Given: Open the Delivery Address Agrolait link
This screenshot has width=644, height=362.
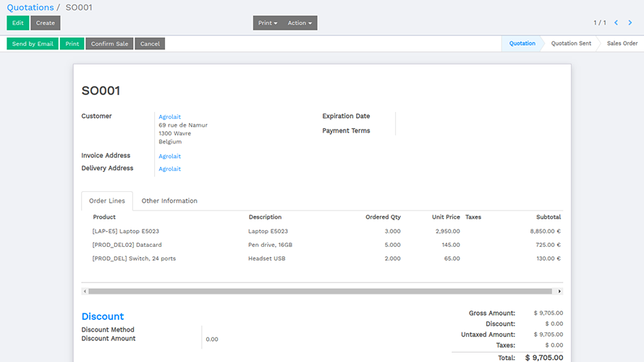Looking at the screenshot, I should pyautogui.click(x=170, y=169).
